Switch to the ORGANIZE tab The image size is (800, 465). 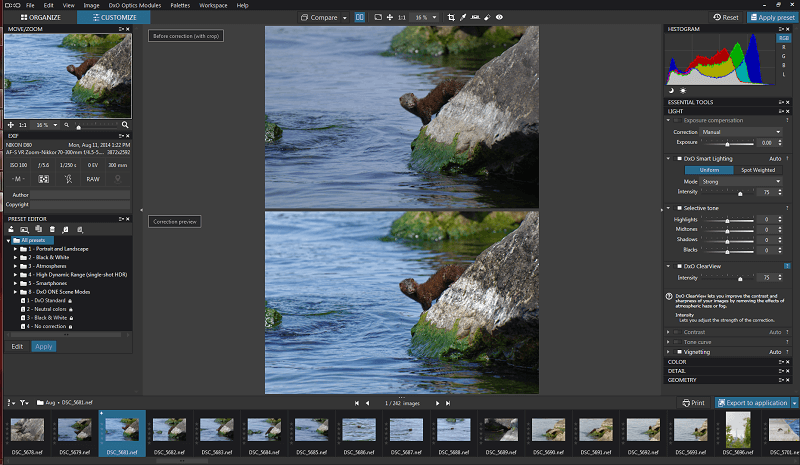click(40, 17)
